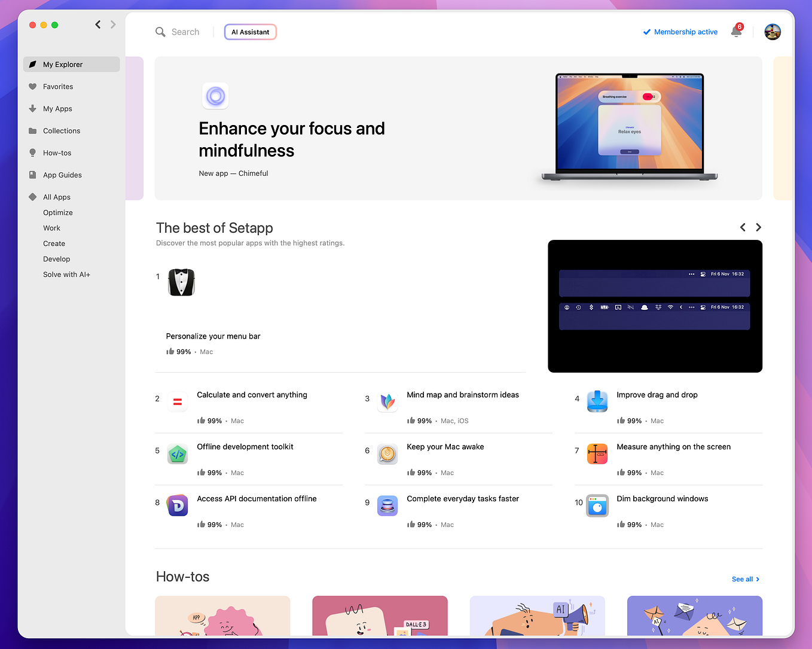
Task: Open the envelopes How-tos card
Action: click(x=694, y=616)
